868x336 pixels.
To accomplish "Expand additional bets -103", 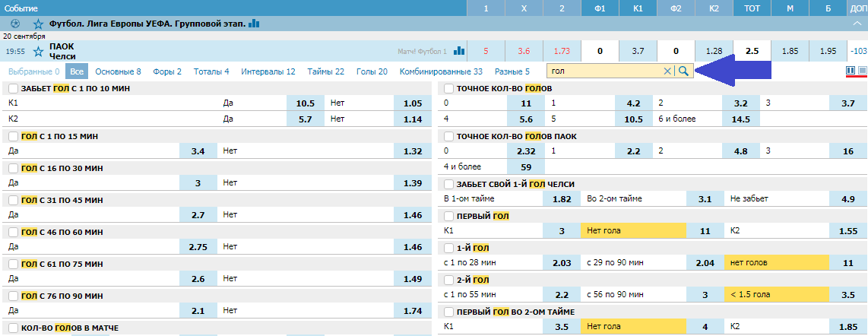I will (x=857, y=51).
